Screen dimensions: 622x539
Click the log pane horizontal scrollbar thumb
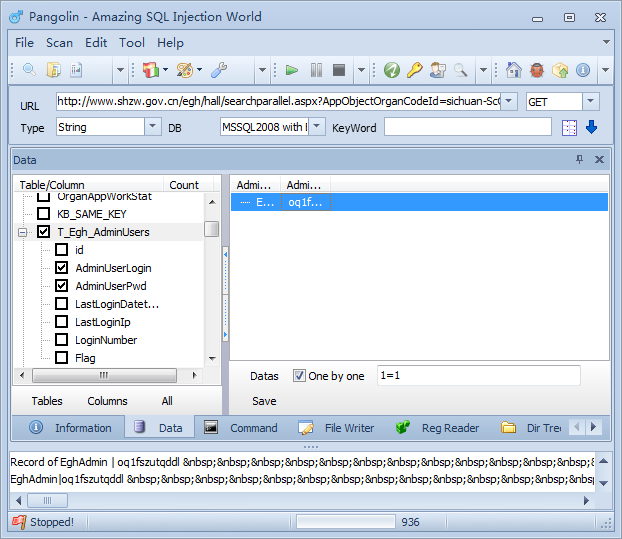pyautogui.click(x=47, y=501)
